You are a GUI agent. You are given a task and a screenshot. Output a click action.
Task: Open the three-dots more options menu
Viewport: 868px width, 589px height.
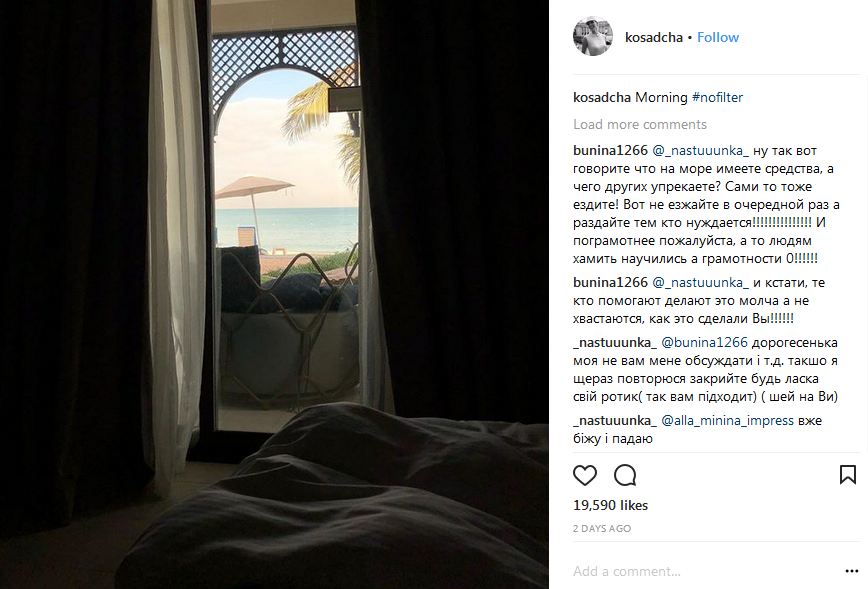click(x=851, y=571)
